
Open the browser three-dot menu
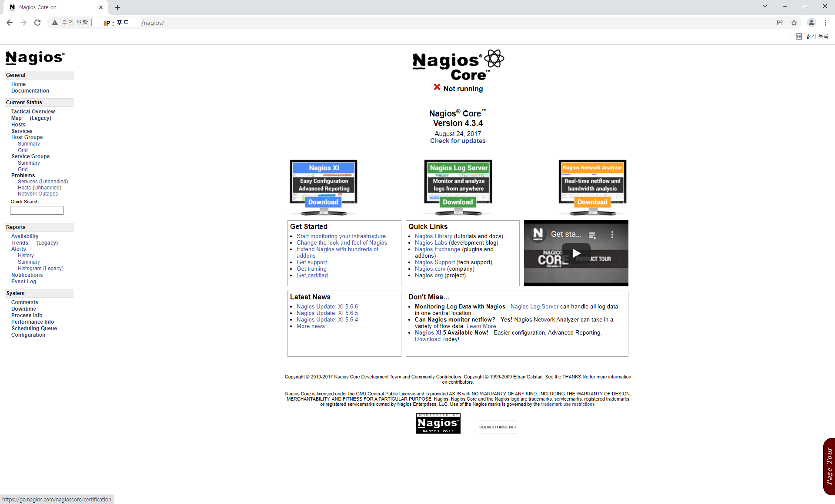pyautogui.click(x=825, y=23)
